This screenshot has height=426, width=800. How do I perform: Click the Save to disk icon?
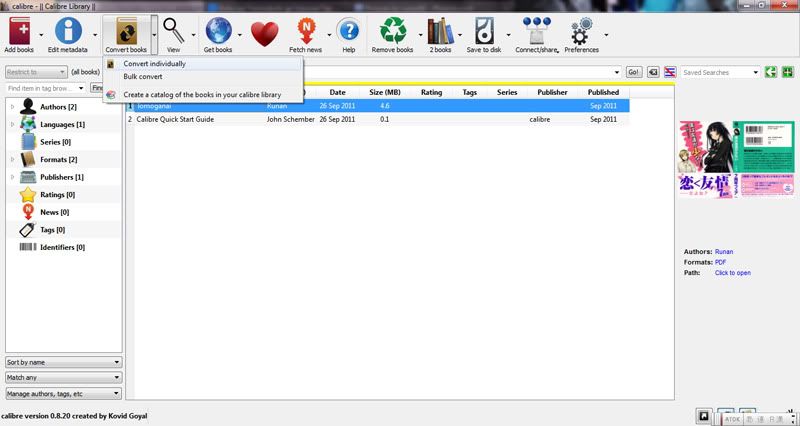(484, 31)
